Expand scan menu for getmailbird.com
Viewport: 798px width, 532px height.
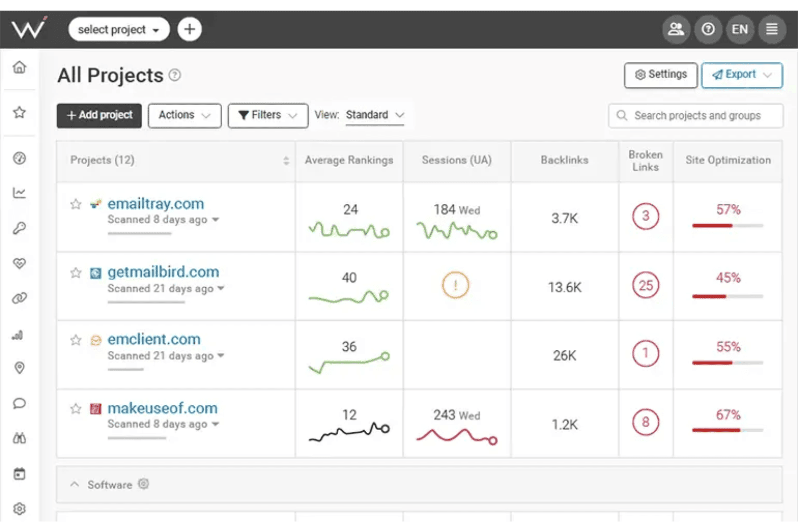coord(221,288)
